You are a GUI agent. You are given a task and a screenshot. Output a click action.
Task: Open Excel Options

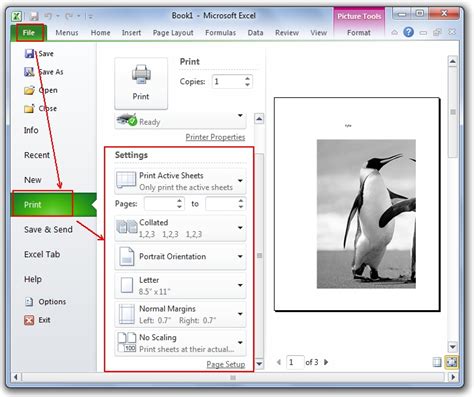coord(45,302)
